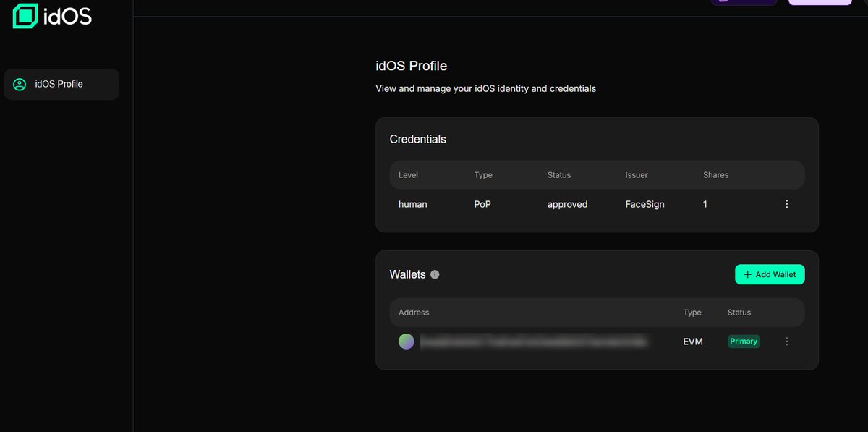Open the three-dot menu for the human credential
Viewport: 868px width, 432px height.
click(x=787, y=204)
